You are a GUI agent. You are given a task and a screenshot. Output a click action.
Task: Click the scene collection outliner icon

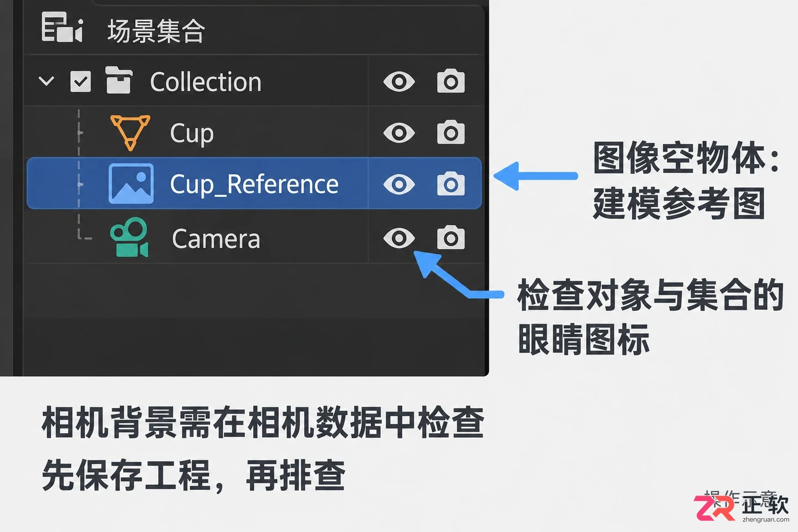point(62,28)
